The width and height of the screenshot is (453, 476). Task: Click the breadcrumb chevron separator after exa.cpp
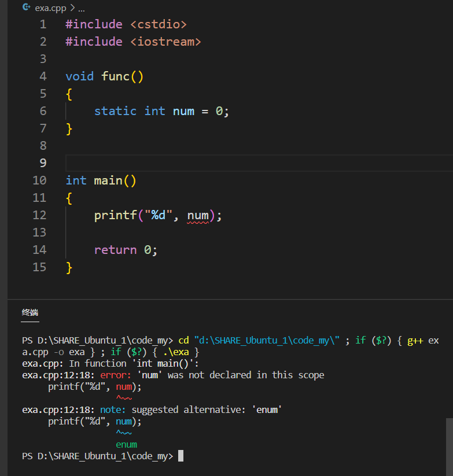point(72,9)
